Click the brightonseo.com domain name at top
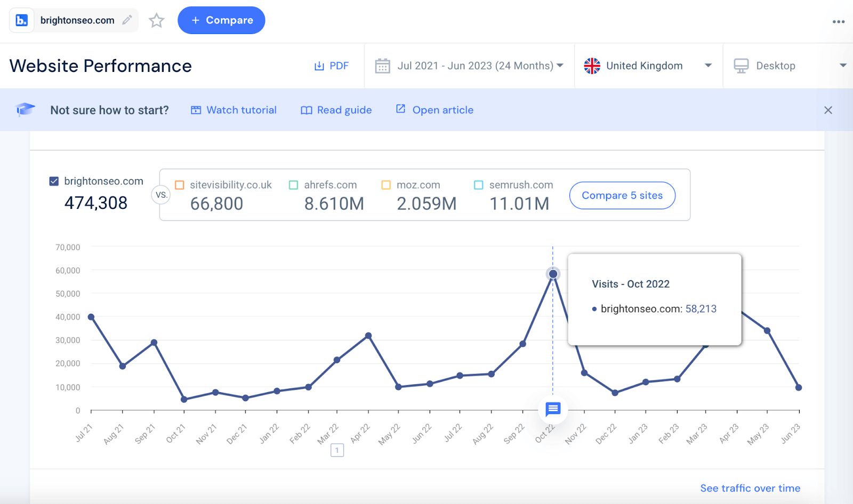 coord(77,20)
